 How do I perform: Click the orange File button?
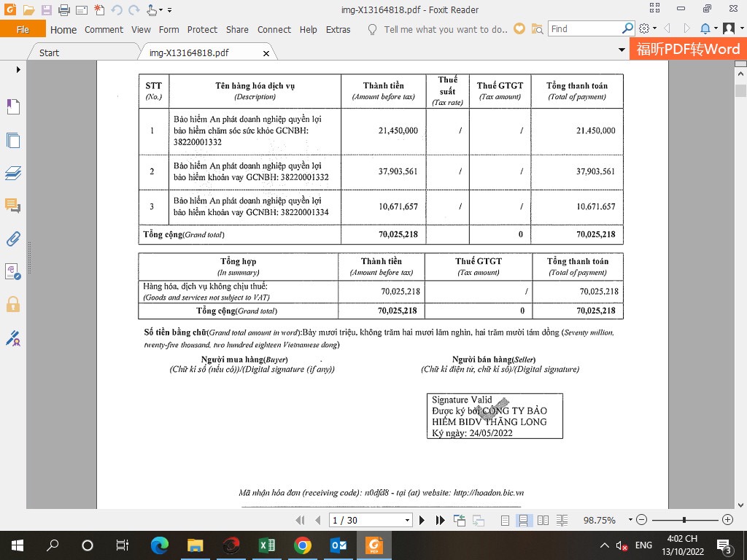coord(23,29)
